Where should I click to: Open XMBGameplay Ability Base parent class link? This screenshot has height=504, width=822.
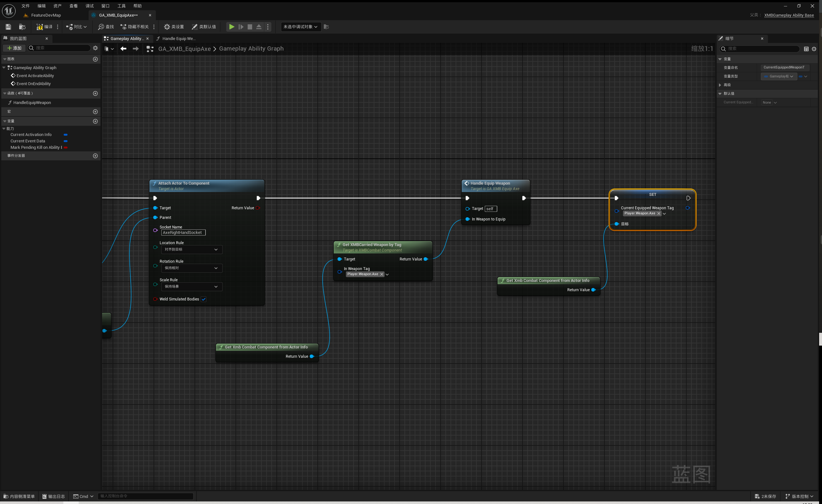pyautogui.click(x=789, y=15)
